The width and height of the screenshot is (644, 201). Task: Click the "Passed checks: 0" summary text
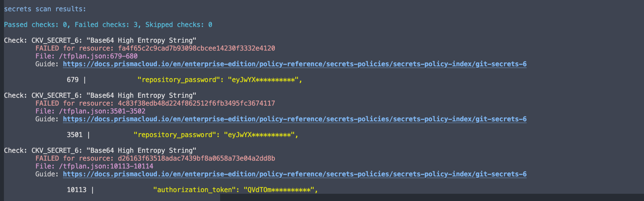(35, 25)
